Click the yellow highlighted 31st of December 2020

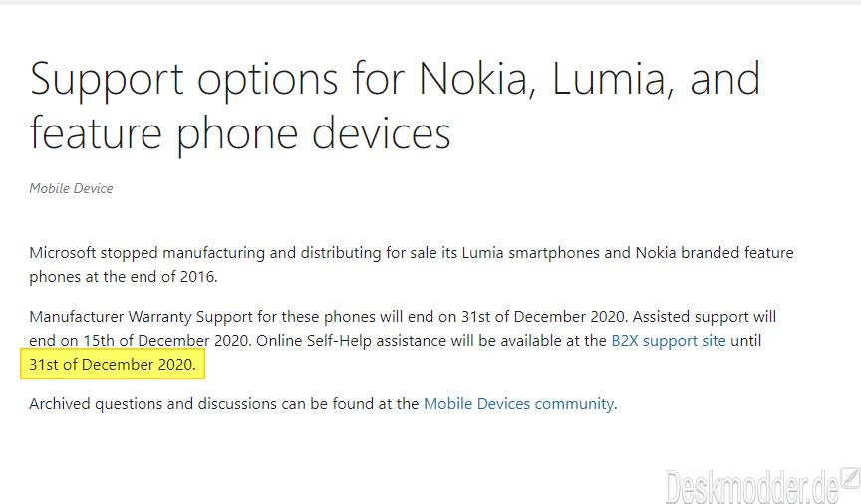[x=112, y=364]
